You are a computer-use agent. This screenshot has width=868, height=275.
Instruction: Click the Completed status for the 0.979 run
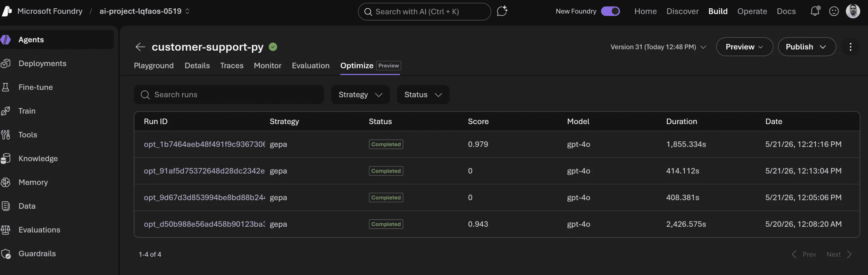tap(386, 144)
